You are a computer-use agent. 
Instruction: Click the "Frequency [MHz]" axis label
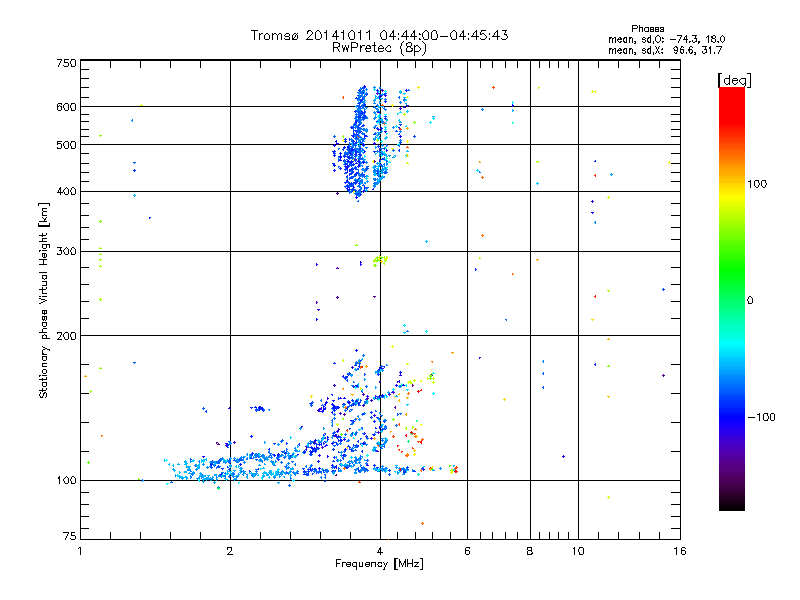click(379, 564)
